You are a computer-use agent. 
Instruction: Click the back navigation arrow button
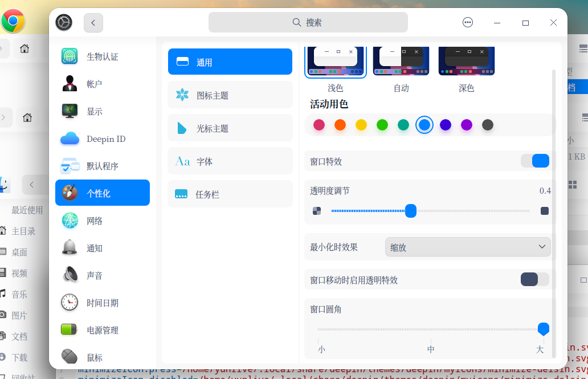[x=93, y=23]
